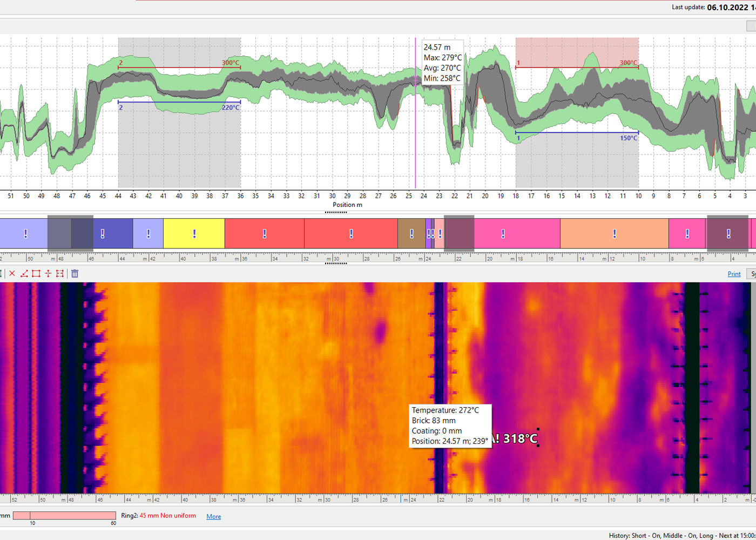Click the splitter handle below the Position axis
756x540 pixels.
(x=336, y=212)
